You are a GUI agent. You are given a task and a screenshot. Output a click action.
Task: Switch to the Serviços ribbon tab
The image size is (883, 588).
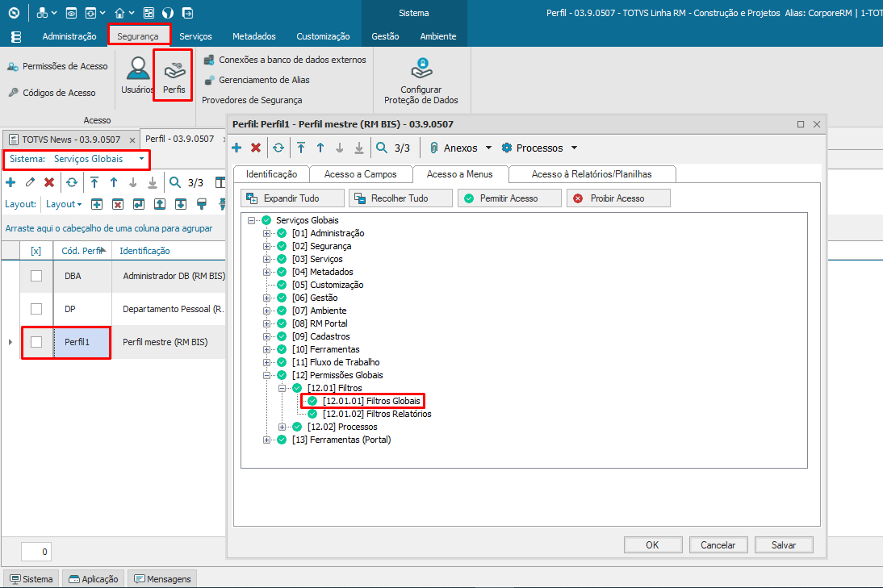(195, 36)
